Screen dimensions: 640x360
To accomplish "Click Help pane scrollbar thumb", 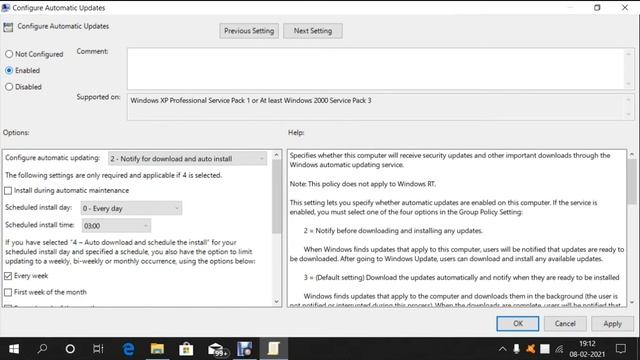I will coord(632,182).
